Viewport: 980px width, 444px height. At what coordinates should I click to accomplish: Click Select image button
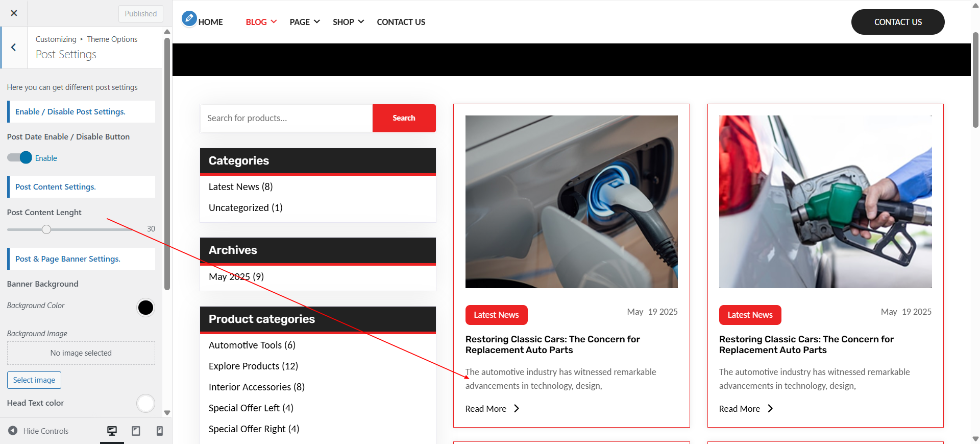tap(34, 380)
